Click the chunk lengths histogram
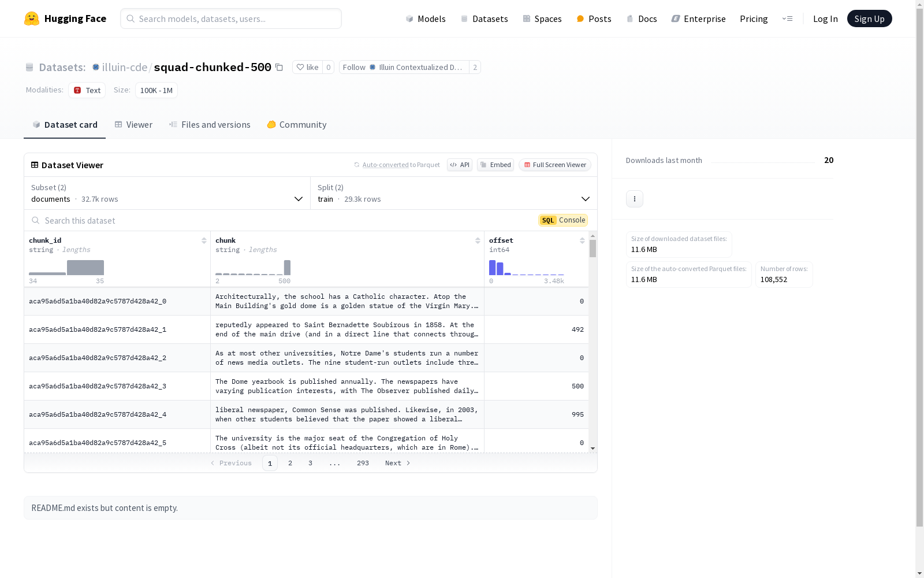 pyautogui.click(x=253, y=268)
